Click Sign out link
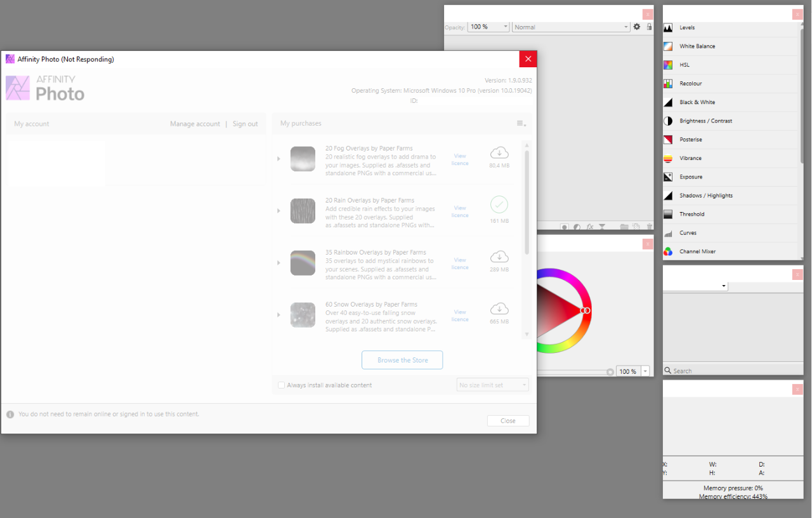Screen dimensions: 812x518 (245, 124)
